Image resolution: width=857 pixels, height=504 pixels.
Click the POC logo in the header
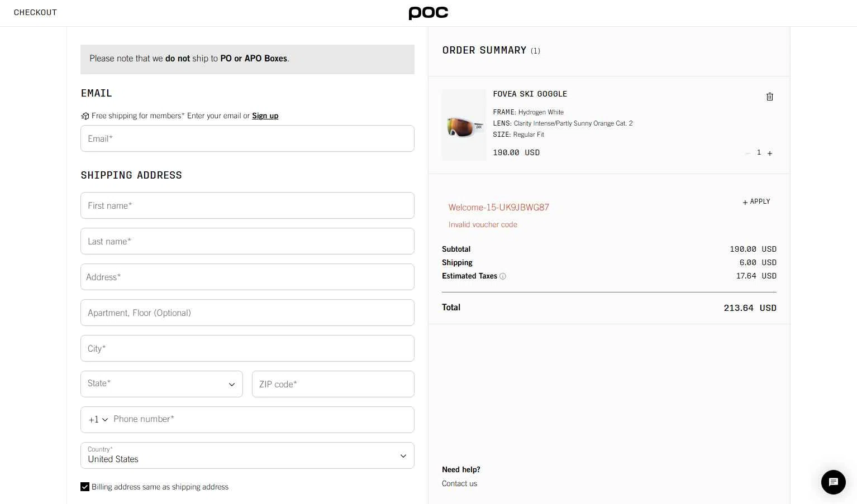coord(428,13)
